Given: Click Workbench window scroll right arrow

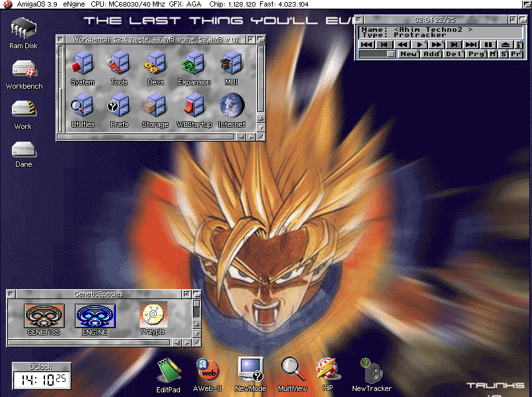Looking at the screenshot, I should (x=251, y=137).
